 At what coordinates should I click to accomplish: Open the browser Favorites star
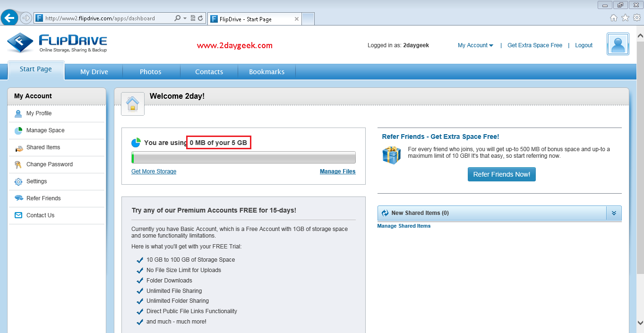click(x=625, y=17)
